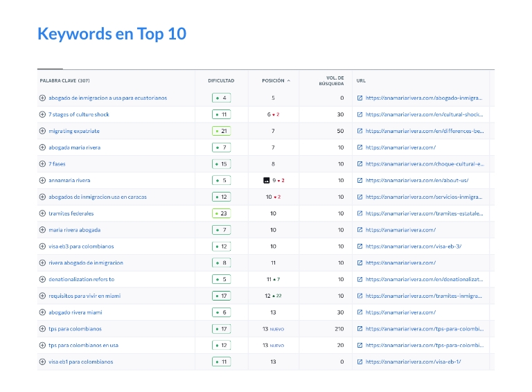Viewport: 532px width, 392px height.
Task: Expand the 'abogados de inmigracion usa en caracas' plus icon
Action: click(x=42, y=197)
